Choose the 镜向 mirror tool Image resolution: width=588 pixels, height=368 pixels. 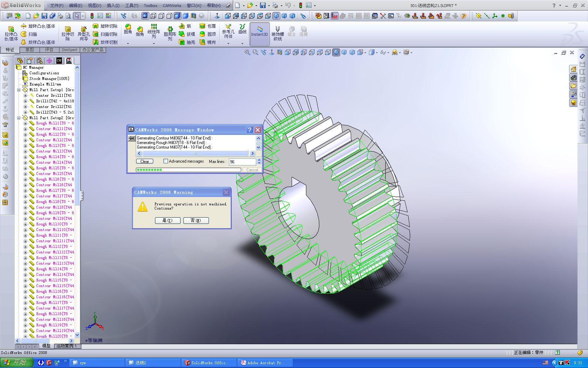point(208,42)
